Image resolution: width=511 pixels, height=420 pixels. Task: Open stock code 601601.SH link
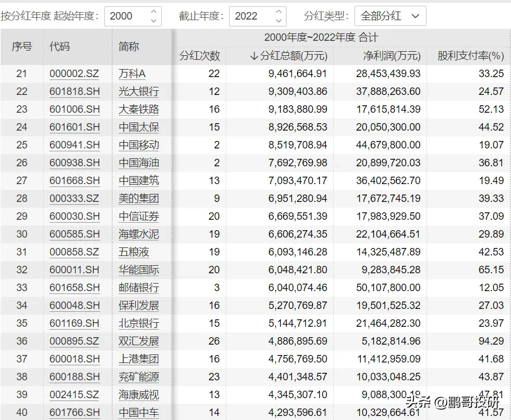(75, 127)
